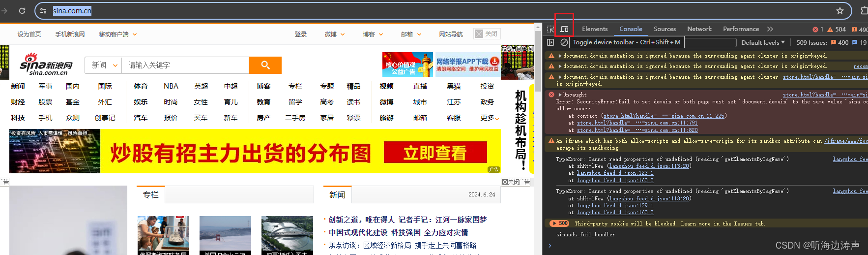The image size is (868, 255).
Task: Click the sinaads_fail_handler console entry
Action: [585, 234]
